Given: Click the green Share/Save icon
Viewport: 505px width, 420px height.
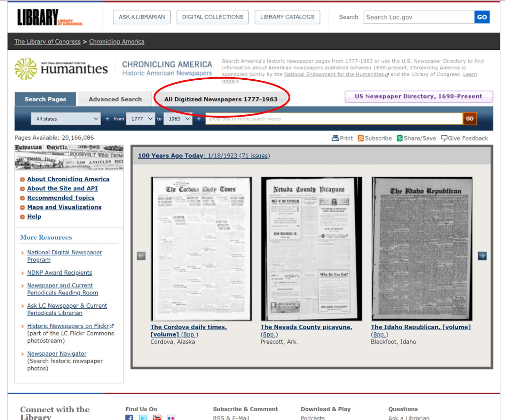Looking at the screenshot, I should click(400, 138).
